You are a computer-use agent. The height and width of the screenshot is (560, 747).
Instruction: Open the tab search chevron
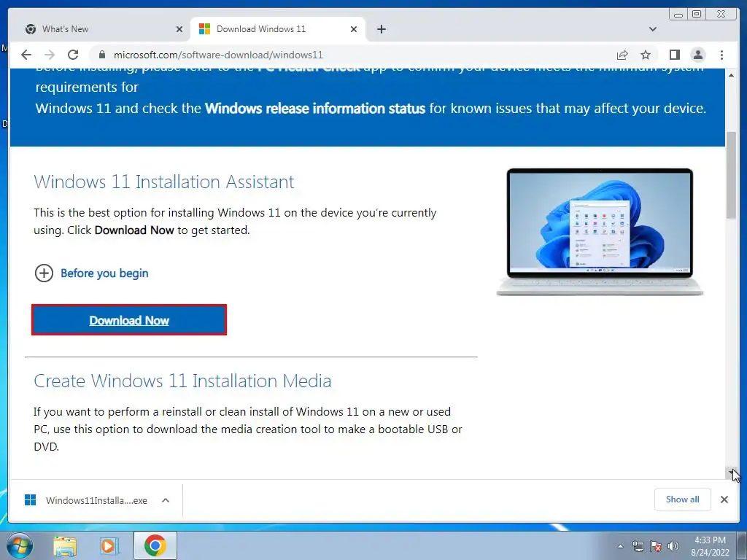tap(653, 29)
